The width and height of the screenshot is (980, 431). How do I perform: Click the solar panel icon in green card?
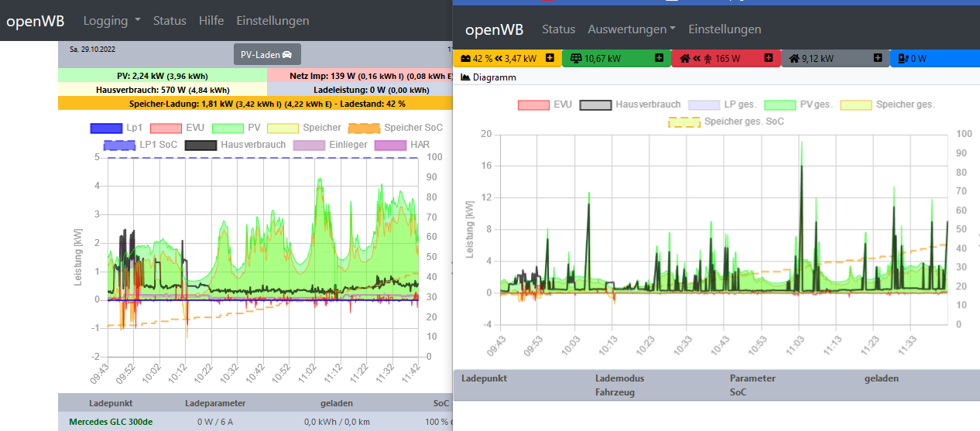tap(575, 58)
